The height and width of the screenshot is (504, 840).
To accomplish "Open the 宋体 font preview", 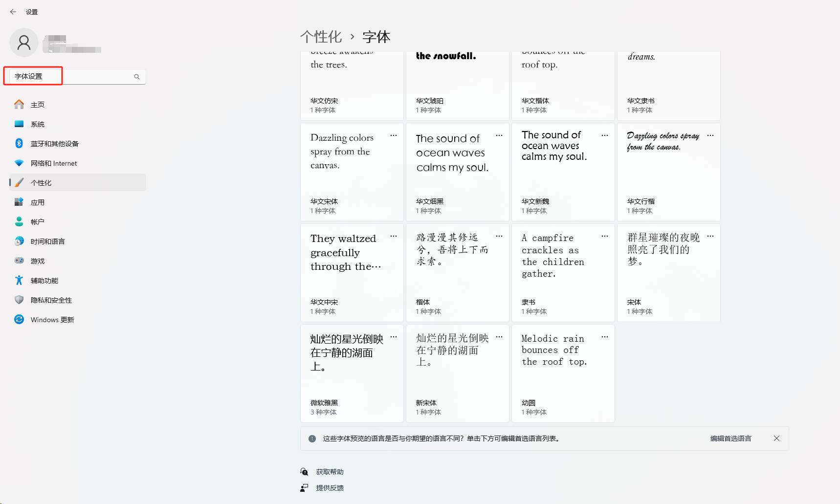I will 669,273.
